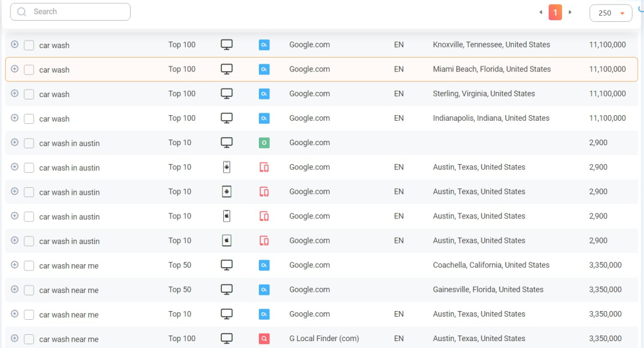
Task: Click the Top 100 value in G Local Finder row
Action: (x=181, y=339)
